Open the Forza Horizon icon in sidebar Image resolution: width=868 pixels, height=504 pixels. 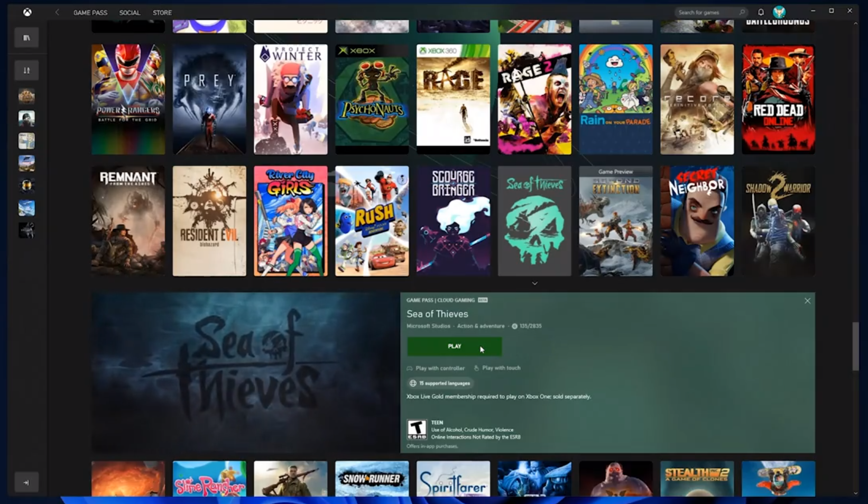pos(26,163)
